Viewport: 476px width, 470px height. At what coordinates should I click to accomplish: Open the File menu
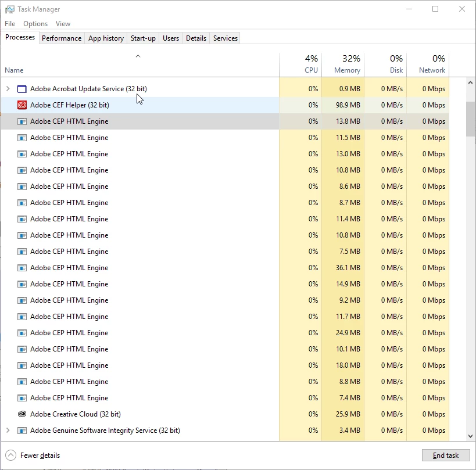(x=10, y=24)
